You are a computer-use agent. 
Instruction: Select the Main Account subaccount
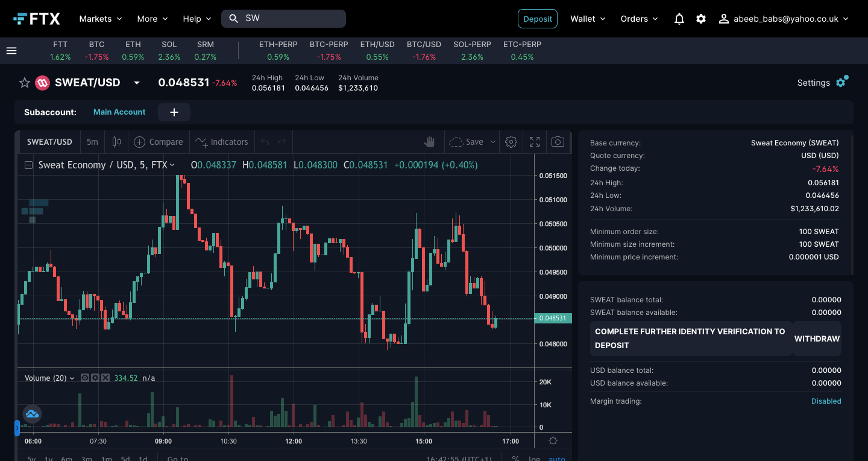119,112
